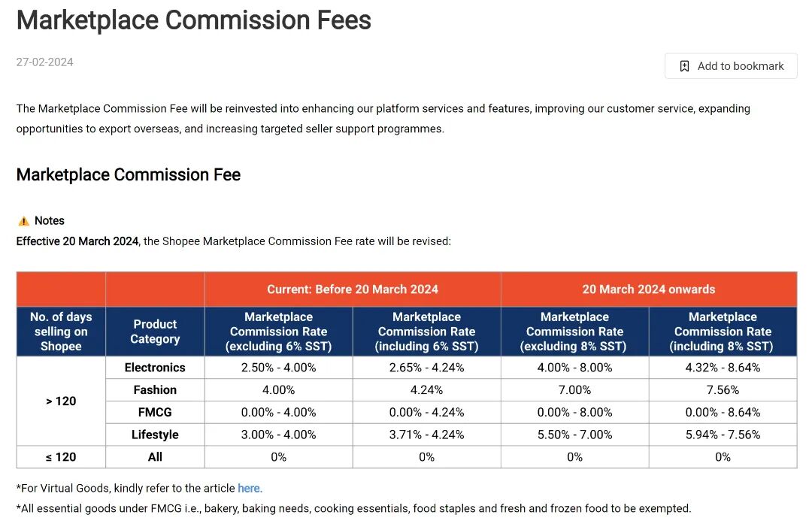Image resolution: width=812 pixels, height=524 pixels.
Task: Click the yellow warning icon beside Notes
Action: tap(24, 221)
